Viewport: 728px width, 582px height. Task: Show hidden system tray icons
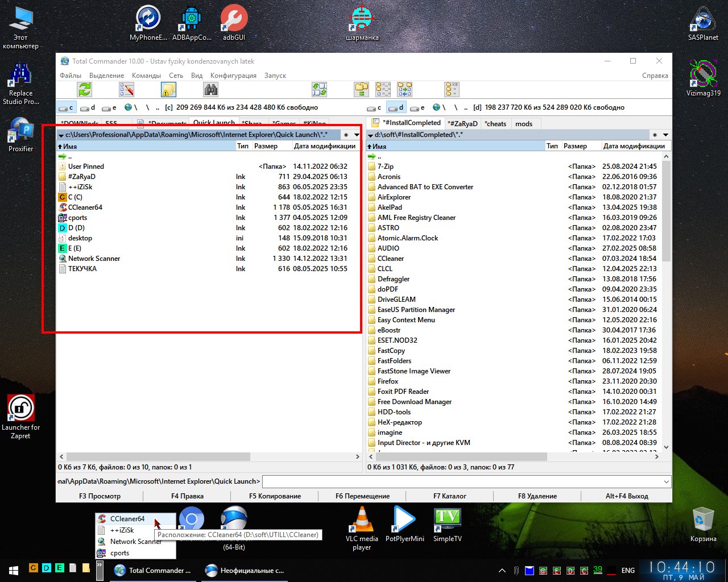pyautogui.click(x=502, y=571)
